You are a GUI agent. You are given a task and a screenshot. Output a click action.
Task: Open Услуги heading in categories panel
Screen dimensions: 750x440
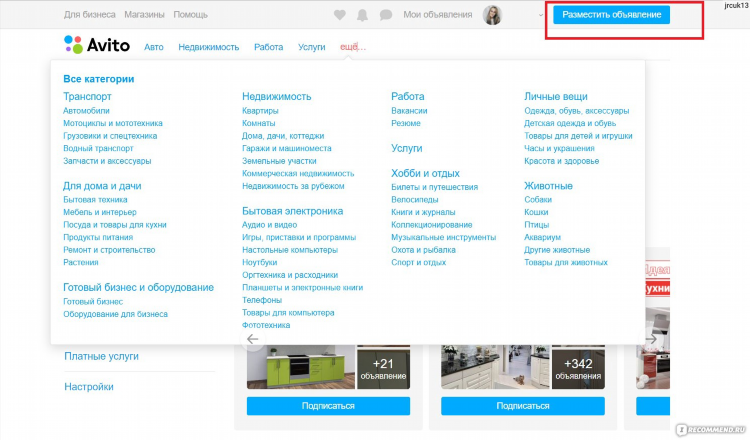pos(407,148)
